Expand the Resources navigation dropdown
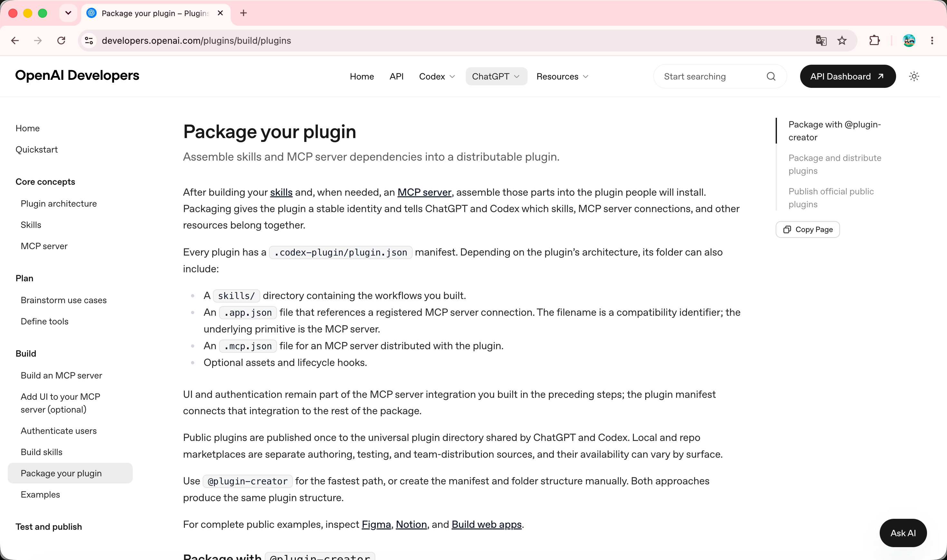947x560 pixels. coord(563,77)
